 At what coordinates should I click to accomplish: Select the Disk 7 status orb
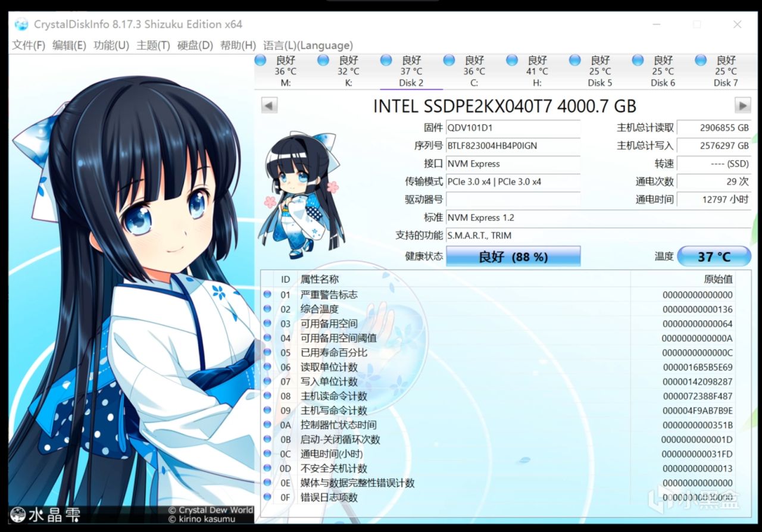point(701,60)
